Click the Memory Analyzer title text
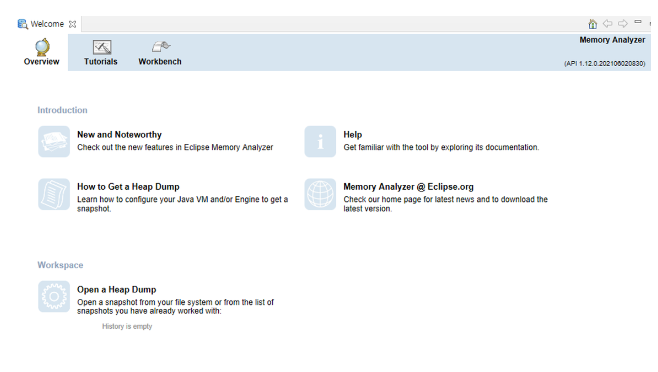 click(x=612, y=40)
